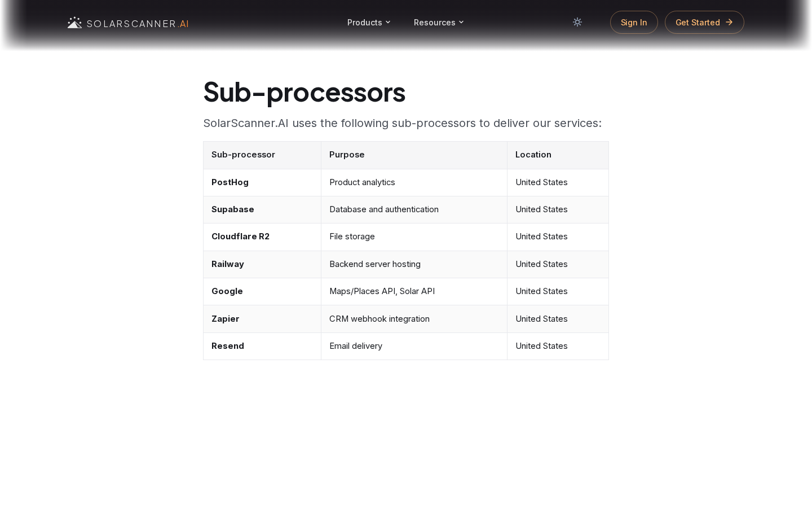Click United States in the Google row
This screenshot has width=812, height=508.
558,292
